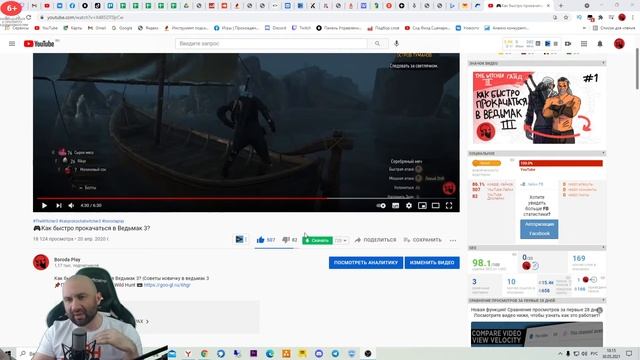Image resolution: width=640 pixels, height=360 pixels.
Task: Open the player settings gear
Action: 409,206
